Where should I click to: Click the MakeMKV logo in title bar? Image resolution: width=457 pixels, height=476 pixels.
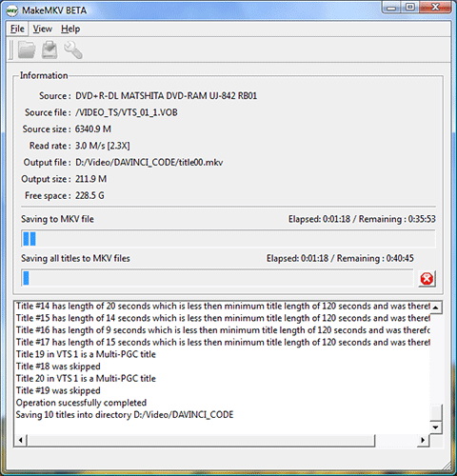[x=12, y=10]
